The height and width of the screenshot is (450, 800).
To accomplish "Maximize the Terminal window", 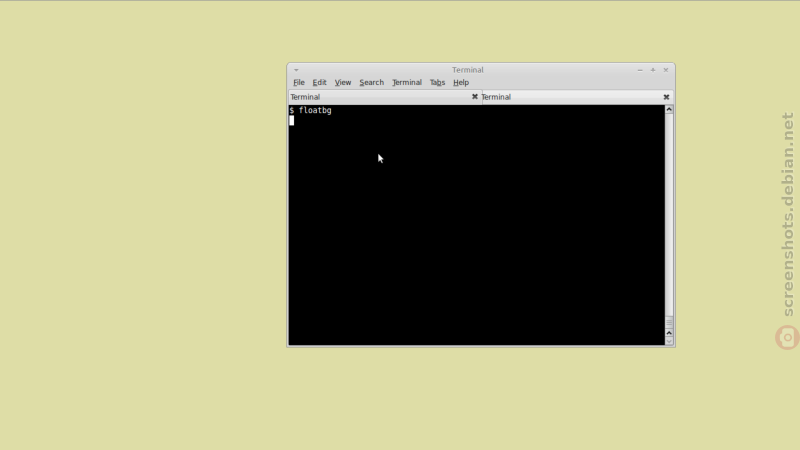I will pyautogui.click(x=653, y=70).
